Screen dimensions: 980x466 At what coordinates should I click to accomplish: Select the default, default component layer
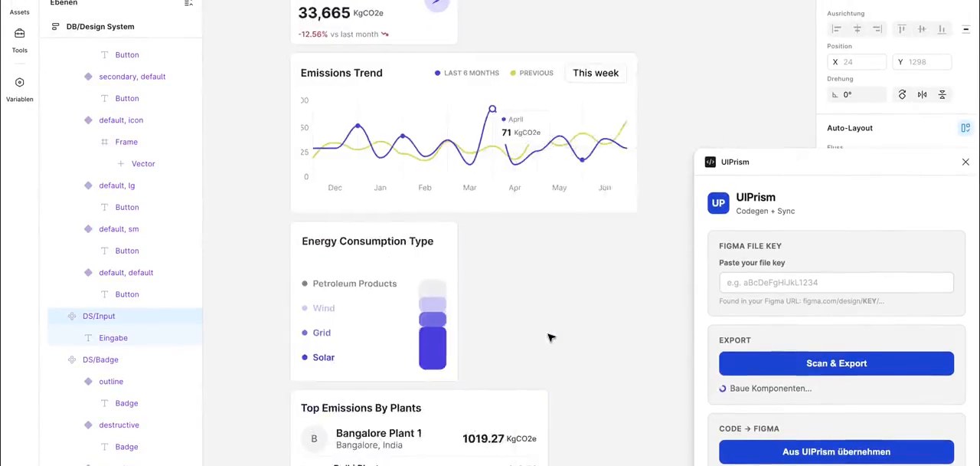pyautogui.click(x=126, y=273)
